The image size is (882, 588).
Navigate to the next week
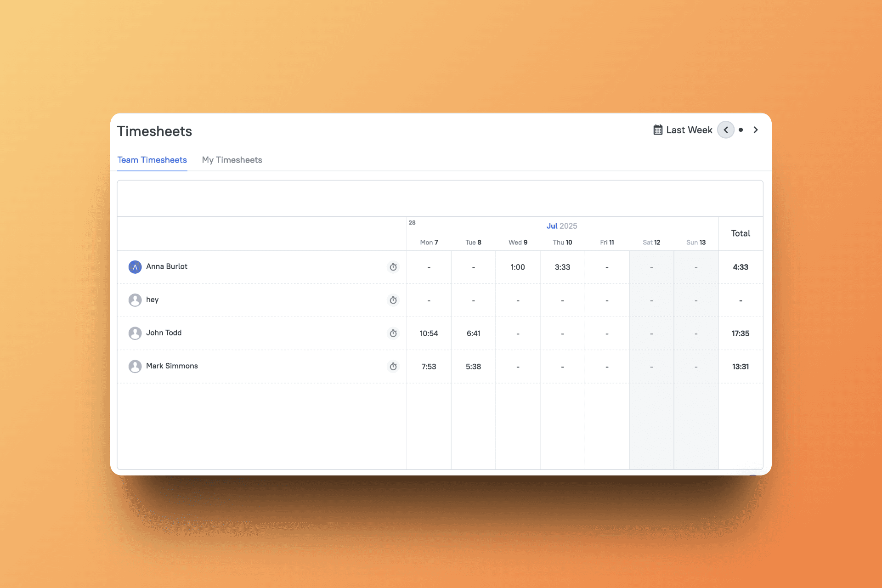click(755, 130)
